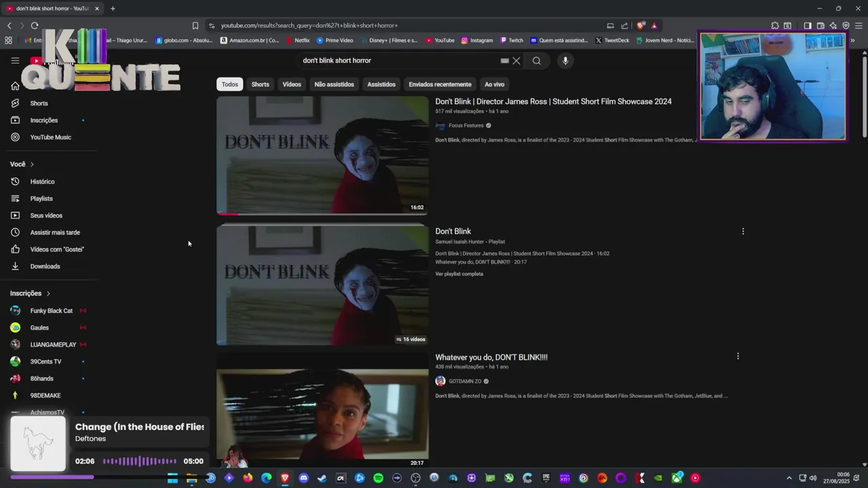Open browser extensions puzzle icon
The image size is (868, 488).
775,25
